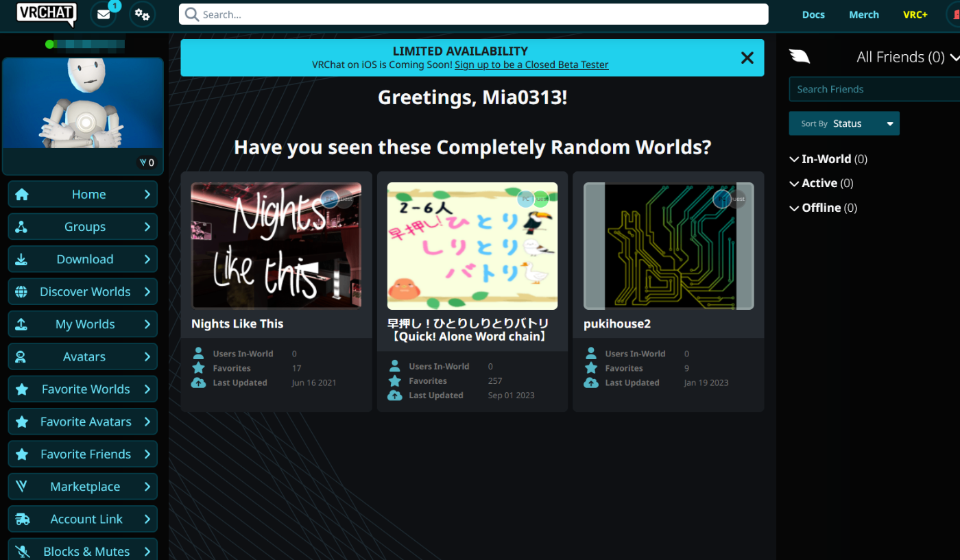This screenshot has width=960, height=560.
Task: Dismiss the Limited Availability banner
Action: [x=747, y=58]
